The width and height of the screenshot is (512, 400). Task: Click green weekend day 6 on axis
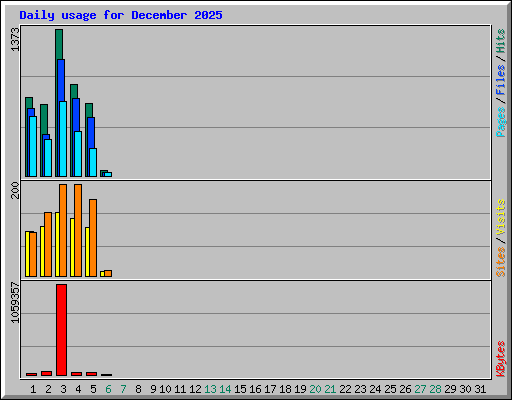108,389
